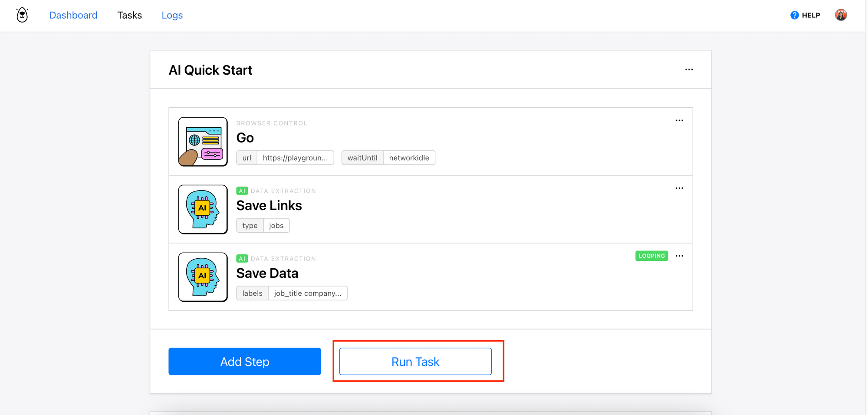This screenshot has width=868, height=415.
Task: Click the url parameter tag on Go step
Action: [x=247, y=158]
